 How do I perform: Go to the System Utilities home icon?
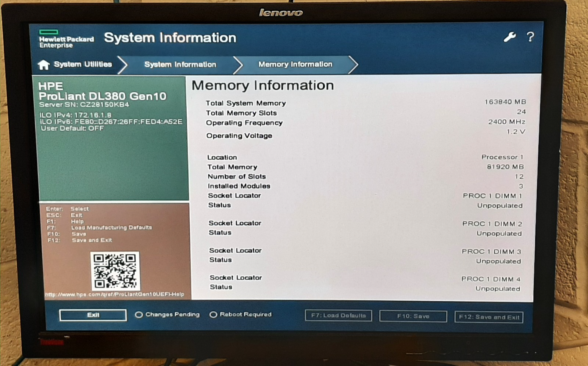pyautogui.click(x=44, y=65)
